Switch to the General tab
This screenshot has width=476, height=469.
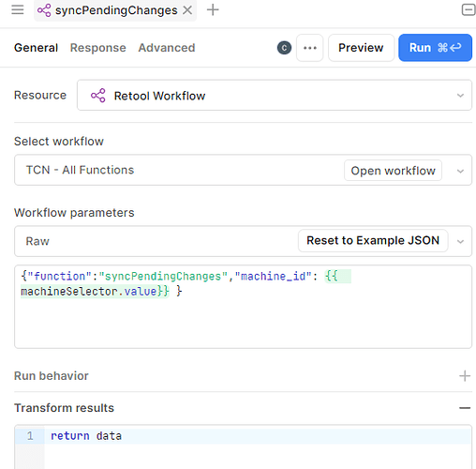pyautogui.click(x=36, y=48)
